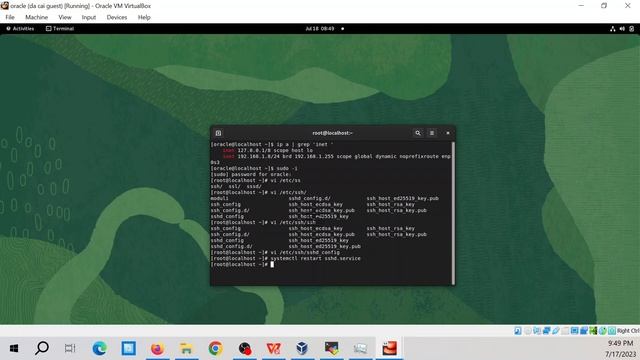Click the terminal vertical scrollbar
Image resolution: width=640 pixels, height=360 pixels.
coord(453,213)
